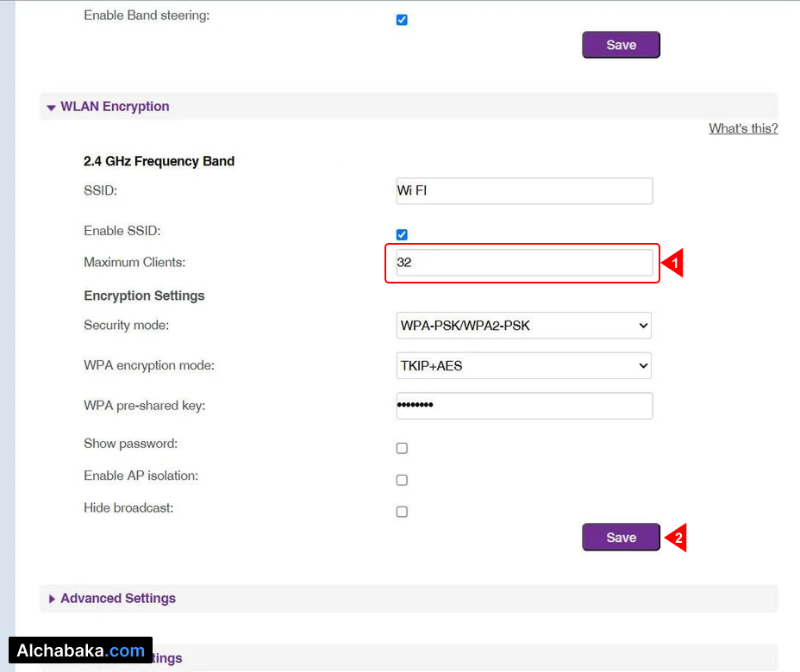Visit the Alchabaka.com link
This screenshot has height=672, width=800.
tap(80, 650)
